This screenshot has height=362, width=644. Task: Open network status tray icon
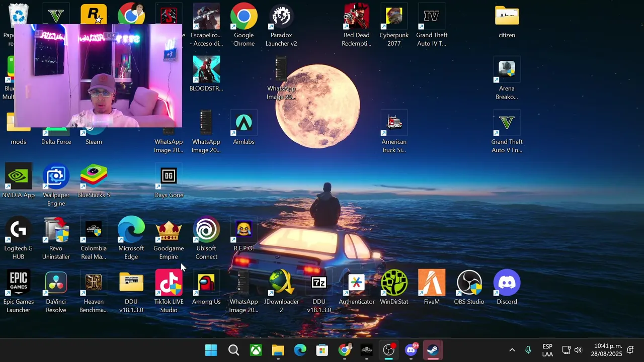[566, 350]
